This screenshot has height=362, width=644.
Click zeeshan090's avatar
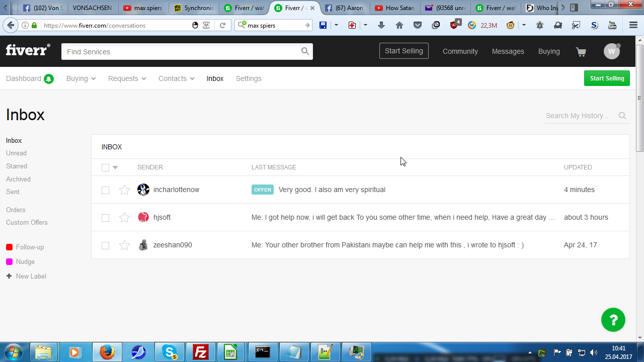tap(143, 245)
